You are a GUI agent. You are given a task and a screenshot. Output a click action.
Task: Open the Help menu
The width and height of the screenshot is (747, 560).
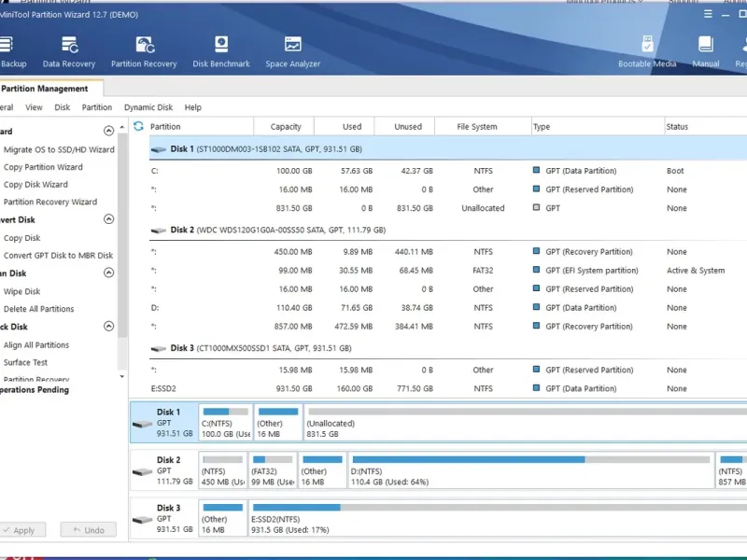tap(193, 107)
